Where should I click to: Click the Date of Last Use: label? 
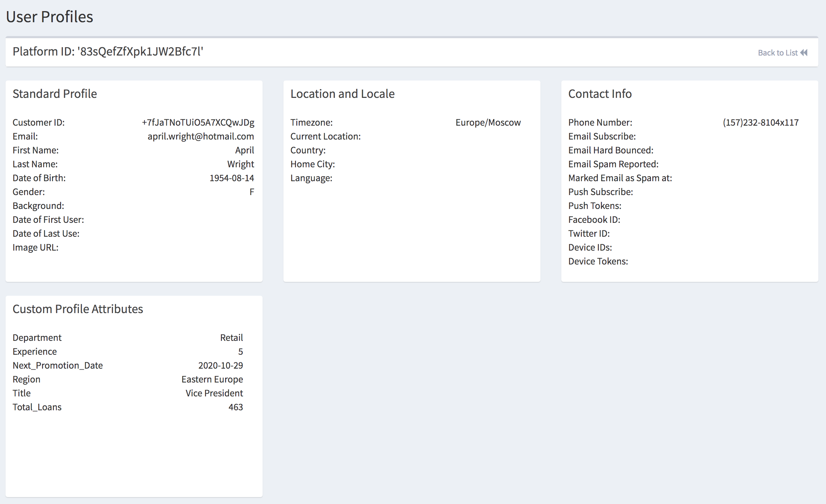(46, 234)
